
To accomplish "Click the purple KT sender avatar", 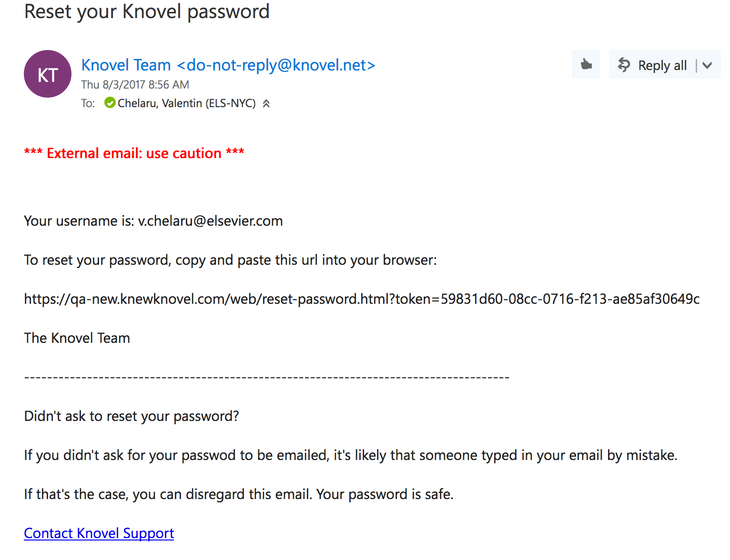I will 48,74.
